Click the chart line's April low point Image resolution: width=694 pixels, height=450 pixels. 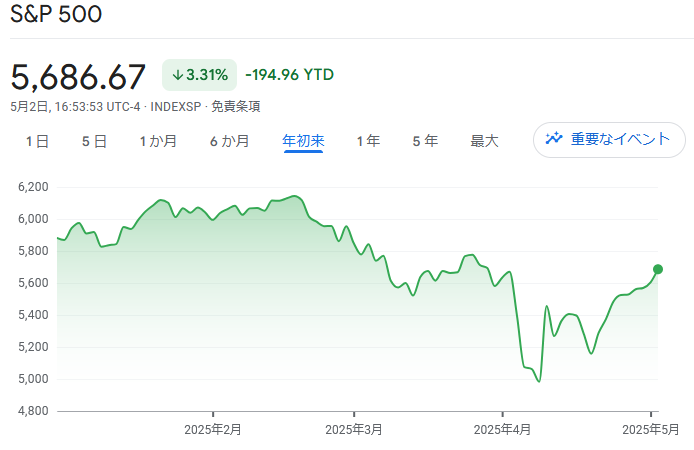539,381
